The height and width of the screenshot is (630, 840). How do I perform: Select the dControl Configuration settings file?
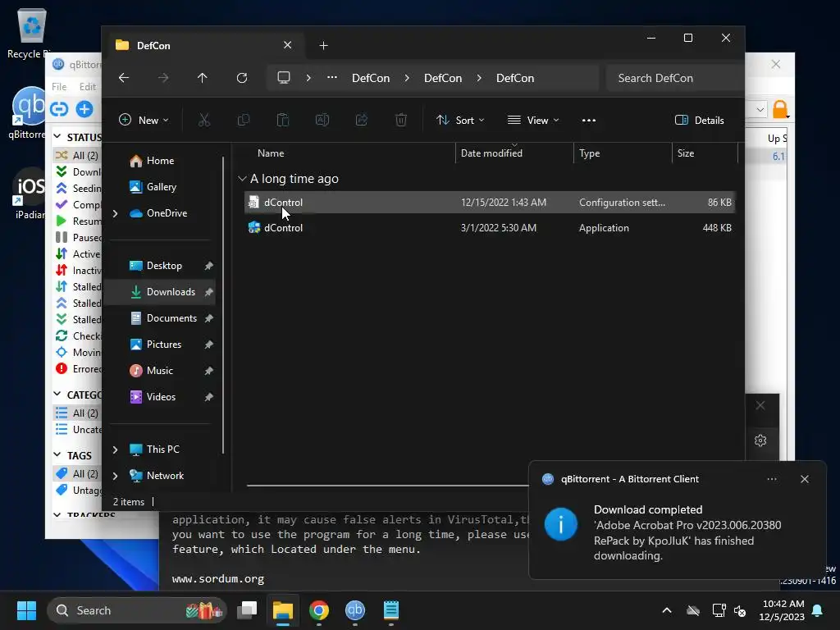point(490,203)
